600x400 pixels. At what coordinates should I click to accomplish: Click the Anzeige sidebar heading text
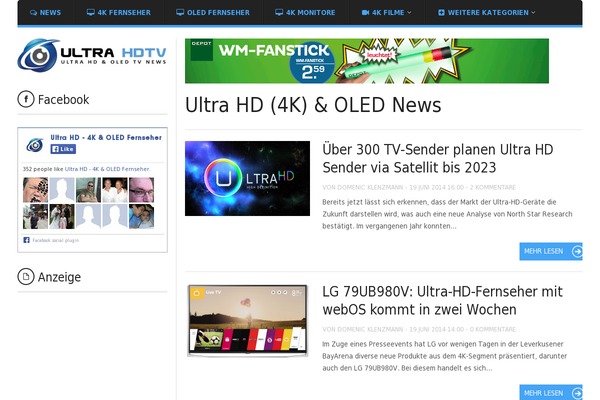pos(59,277)
